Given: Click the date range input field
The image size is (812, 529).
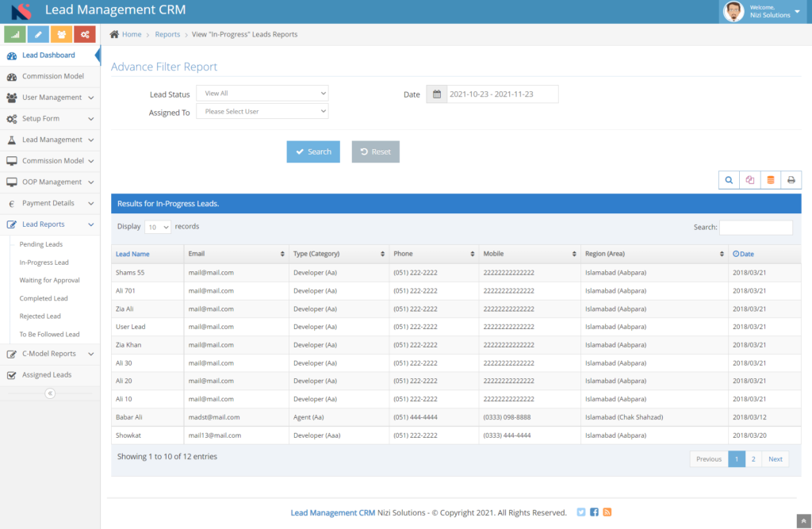Looking at the screenshot, I should tap(502, 94).
